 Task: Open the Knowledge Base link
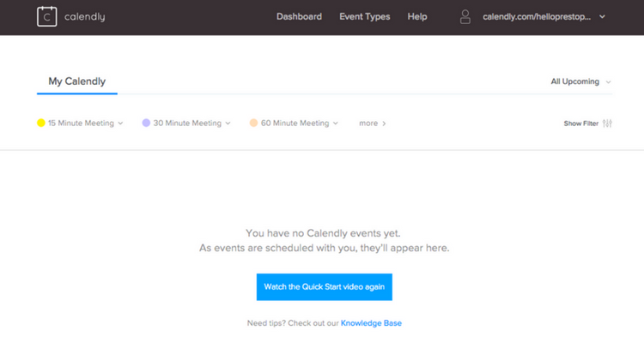(x=371, y=323)
